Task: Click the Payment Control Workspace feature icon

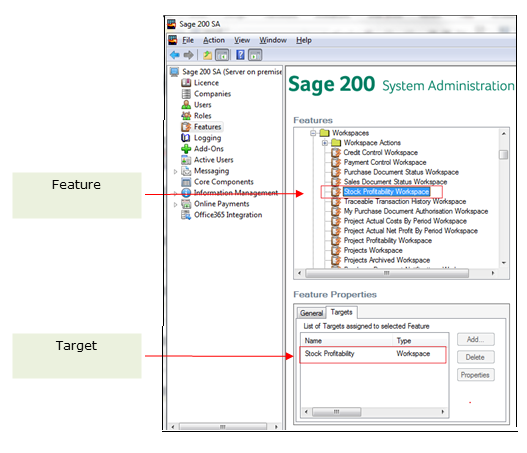Action: (x=335, y=162)
